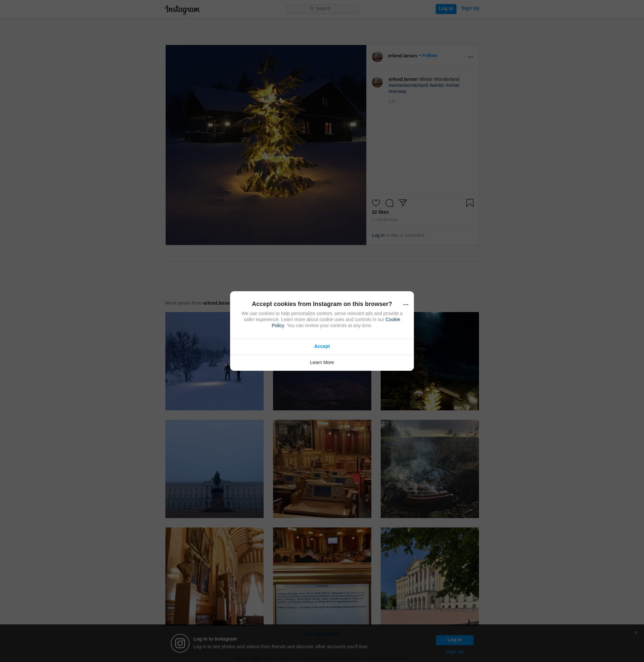Click Sign Up in the bottom banner

(x=454, y=652)
